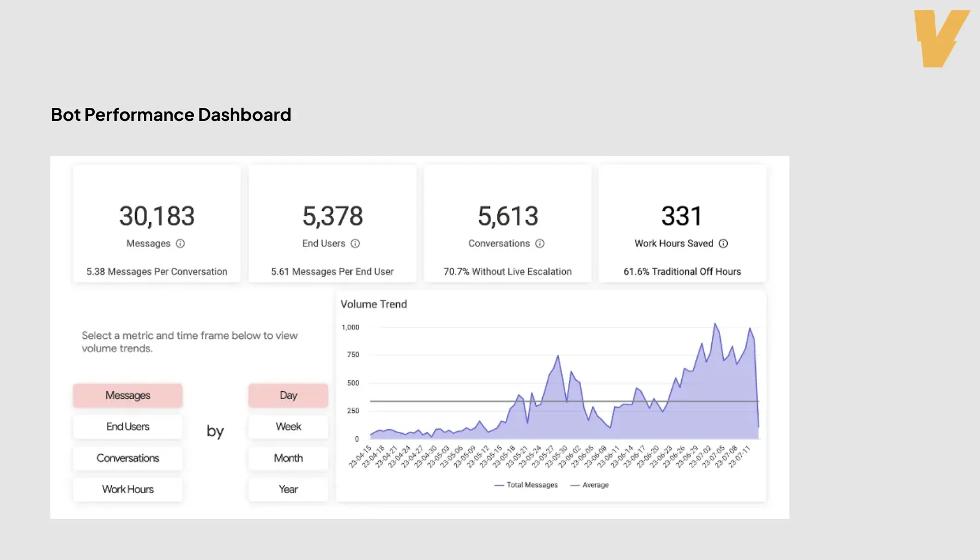Open the Messages metric info tooltip icon

180,244
